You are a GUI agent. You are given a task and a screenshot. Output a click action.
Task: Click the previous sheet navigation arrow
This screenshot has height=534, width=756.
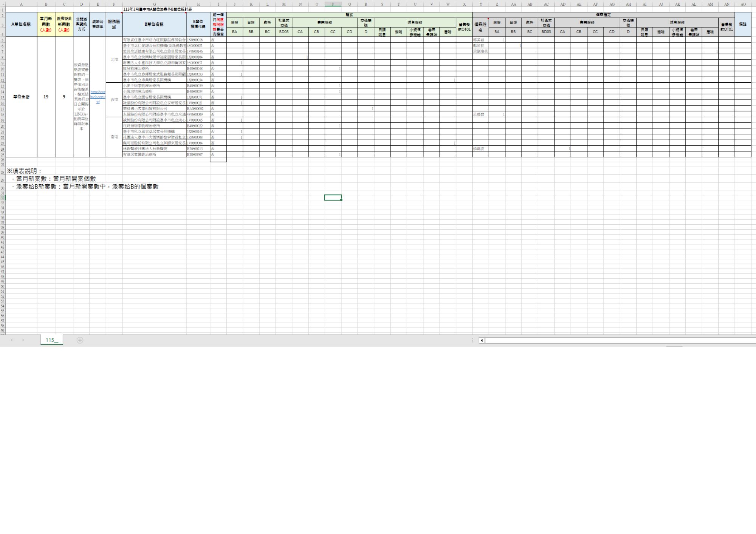pyautogui.click(x=12, y=340)
